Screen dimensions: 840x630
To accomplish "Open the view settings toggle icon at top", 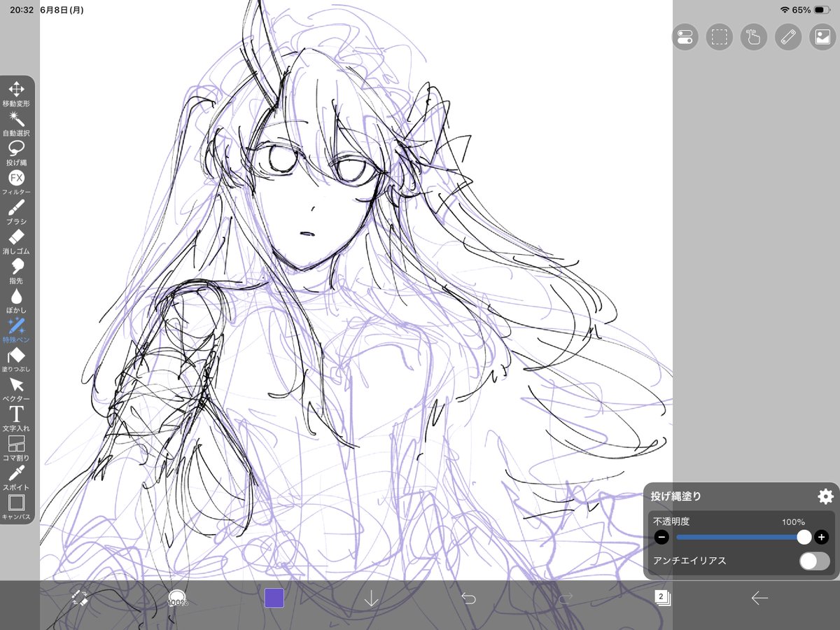I will click(685, 37).
